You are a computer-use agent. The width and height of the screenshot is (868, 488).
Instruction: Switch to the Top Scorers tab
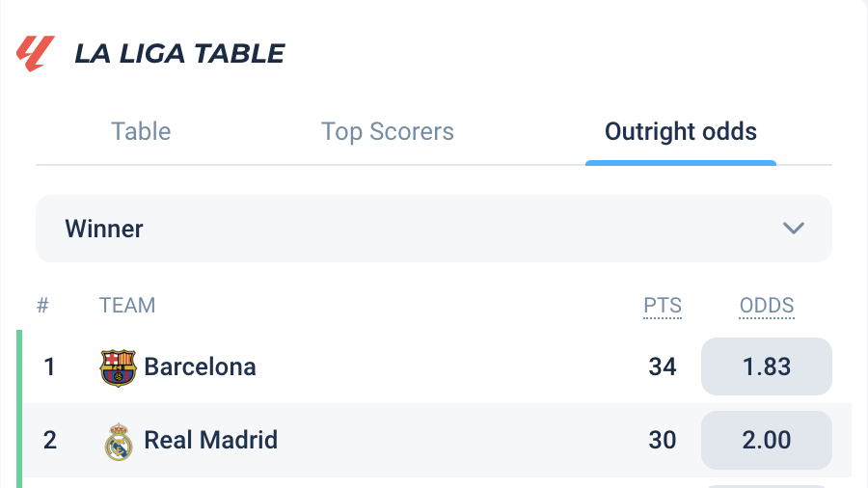(388, 132)
